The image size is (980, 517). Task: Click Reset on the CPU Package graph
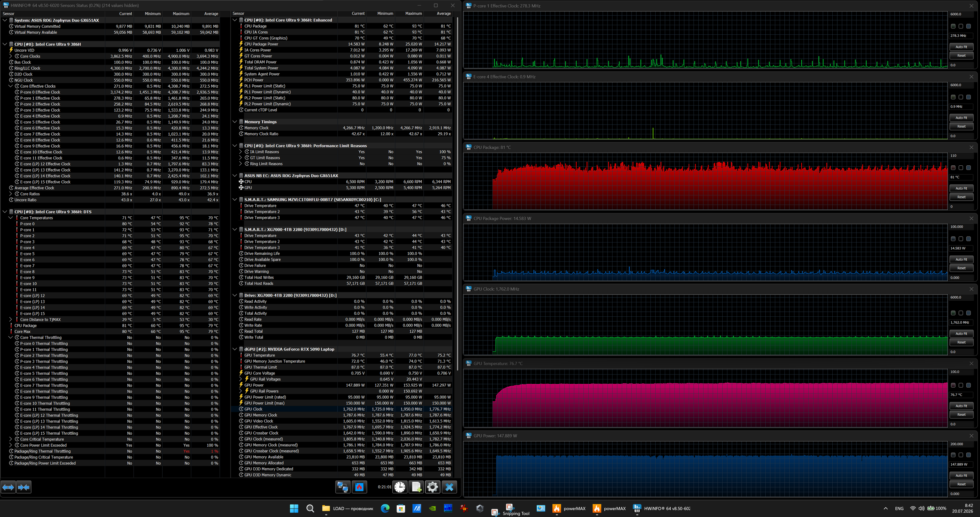pos(961,197)
